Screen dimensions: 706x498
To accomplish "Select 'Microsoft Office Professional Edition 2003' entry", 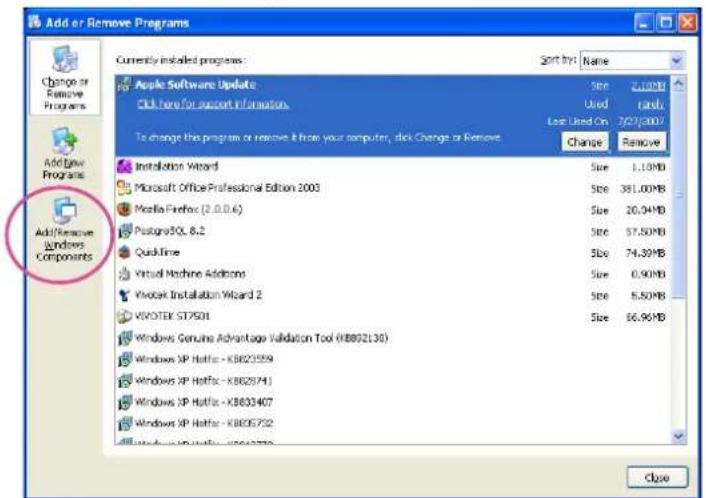I will tap(227, 188).
